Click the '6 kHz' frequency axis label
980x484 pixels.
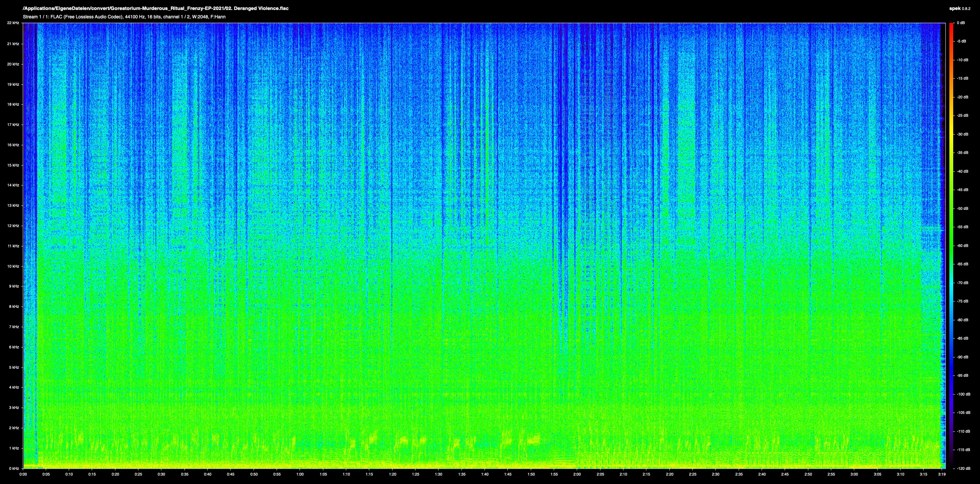[x=14, y=347]
